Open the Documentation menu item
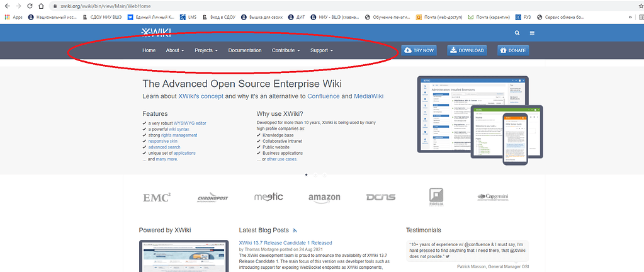The image size is (644, 272). (x=245, y=50)
